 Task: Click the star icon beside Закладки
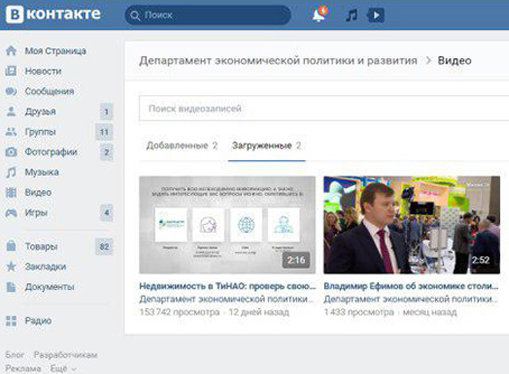[x=11, y=266]
